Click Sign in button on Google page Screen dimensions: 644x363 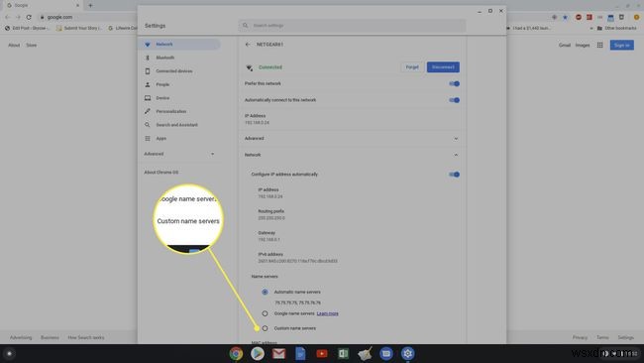point(622,46)
